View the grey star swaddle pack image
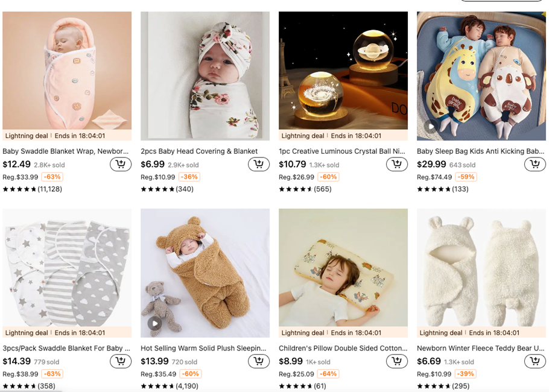549x392 pixels. 67,267
